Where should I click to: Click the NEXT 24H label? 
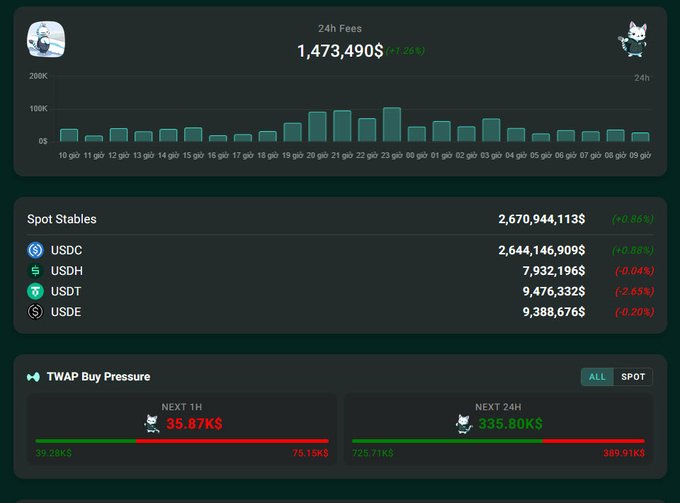tap(498, 407)
